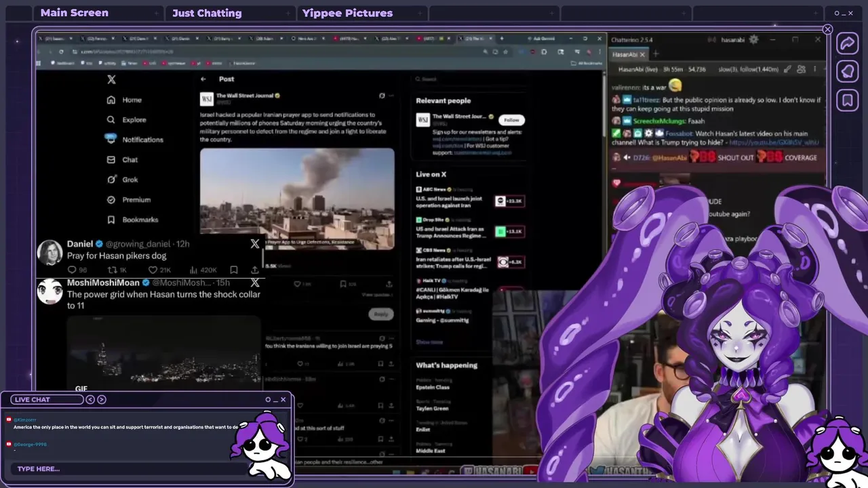Open the Middle East trending topic
Screen dimensions: 868x488
431,451
